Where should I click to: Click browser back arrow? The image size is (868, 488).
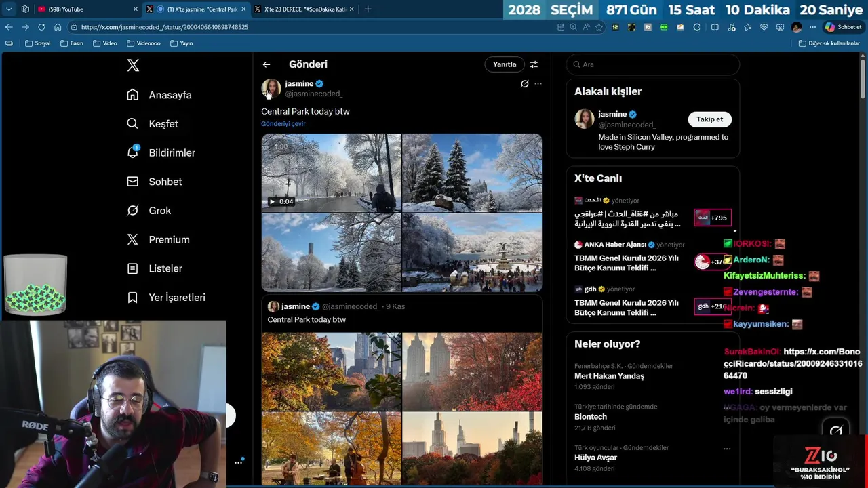tap(9, 27)
